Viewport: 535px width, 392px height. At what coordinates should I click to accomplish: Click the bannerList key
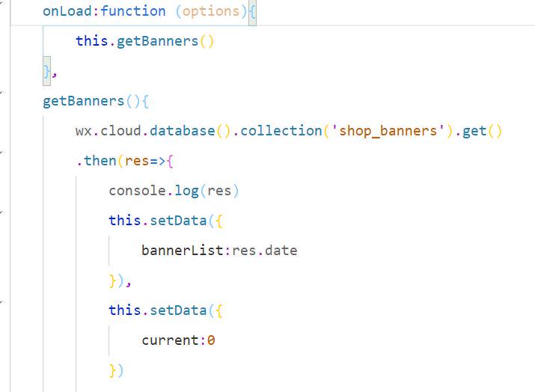click(183, 251)
